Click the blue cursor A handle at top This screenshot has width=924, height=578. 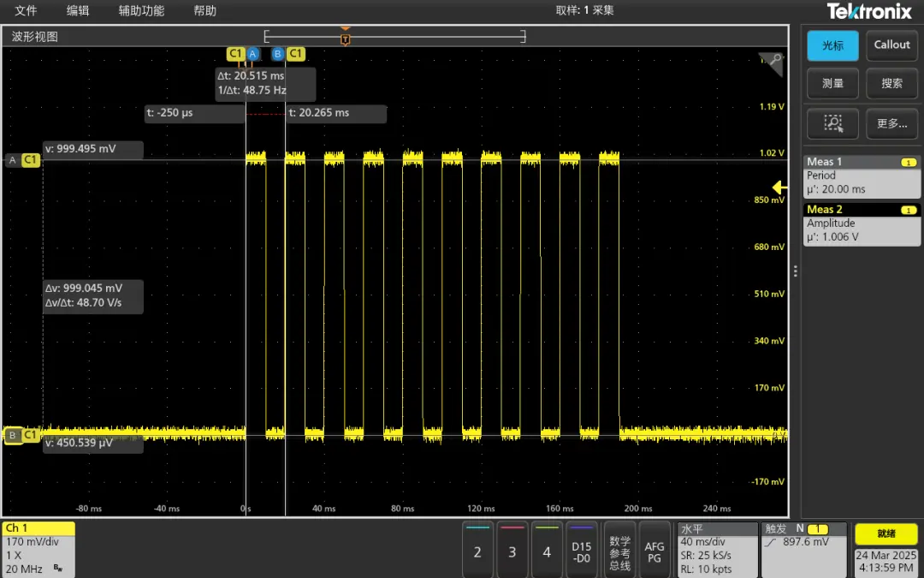tap(252, 54)
